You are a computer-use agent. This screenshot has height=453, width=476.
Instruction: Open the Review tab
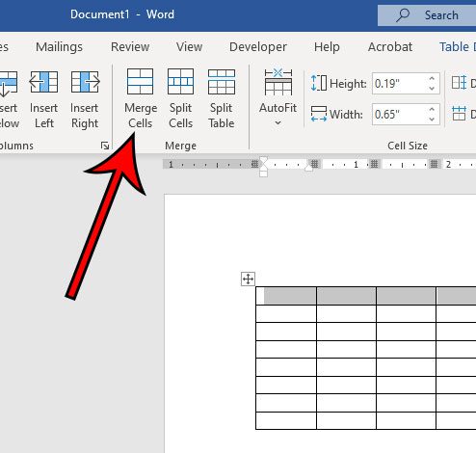(x=130, y=47)
